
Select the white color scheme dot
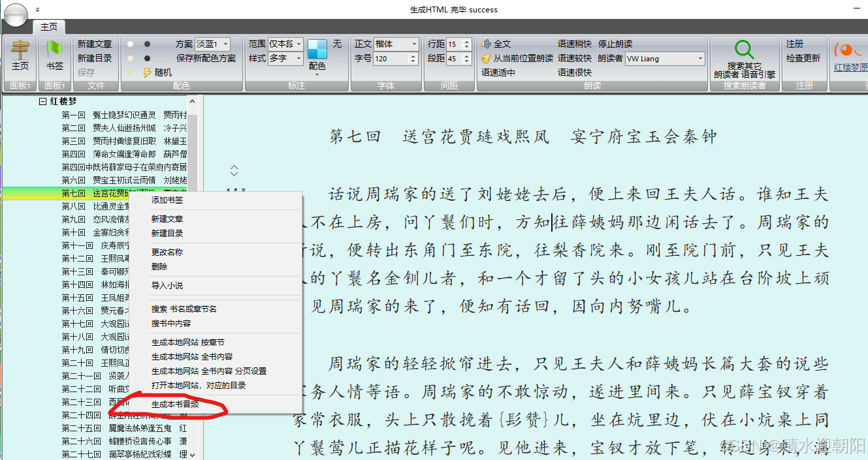point(131,44)
